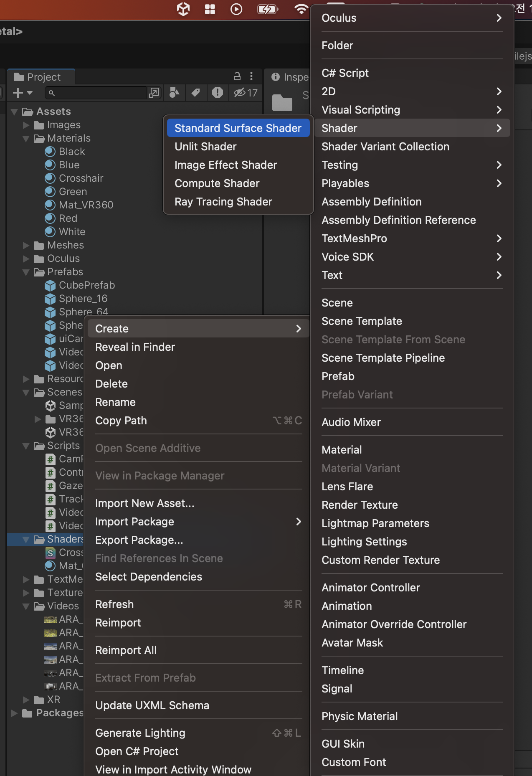Open the Wi-Fi menu bar icon

[x=301, y=9]
